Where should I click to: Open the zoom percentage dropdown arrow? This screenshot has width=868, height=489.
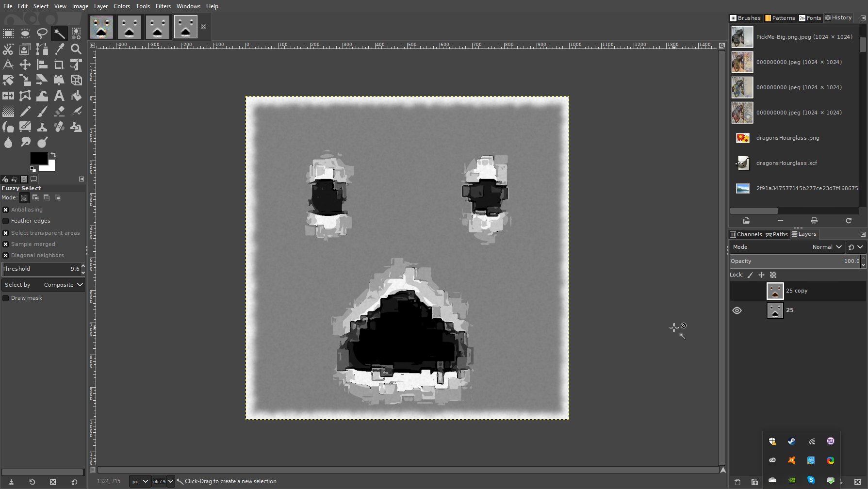(x=170, y=481)
